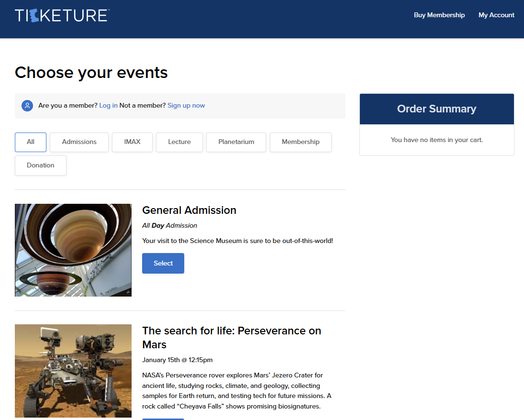The height and width of the screenshot is (420, 524).
Task: Click the Sign up now link
Action: tap(186, 106)
